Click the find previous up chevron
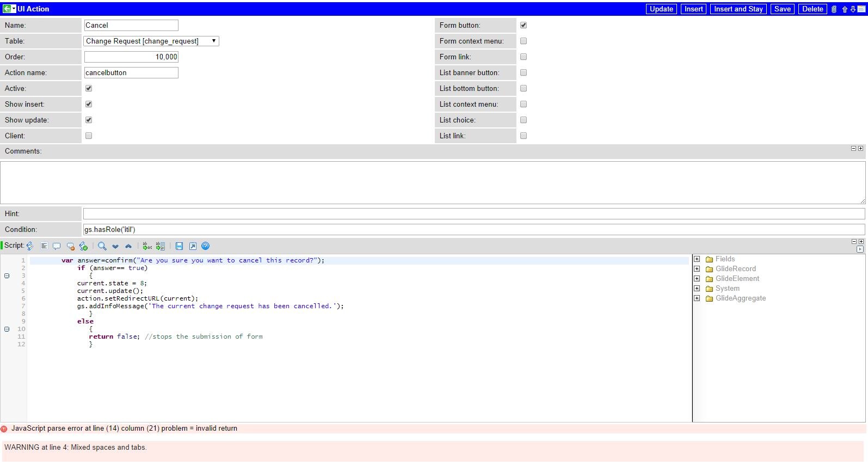Image resolution: width=868 pixels, height=465 pixels. pos(128,247)
